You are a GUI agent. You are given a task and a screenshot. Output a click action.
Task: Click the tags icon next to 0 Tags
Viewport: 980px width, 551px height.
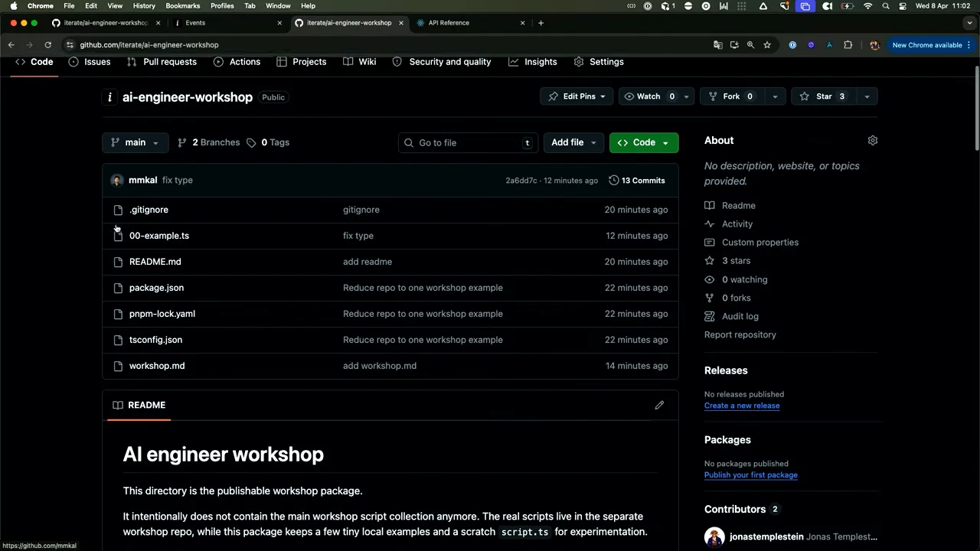(251, 142)
